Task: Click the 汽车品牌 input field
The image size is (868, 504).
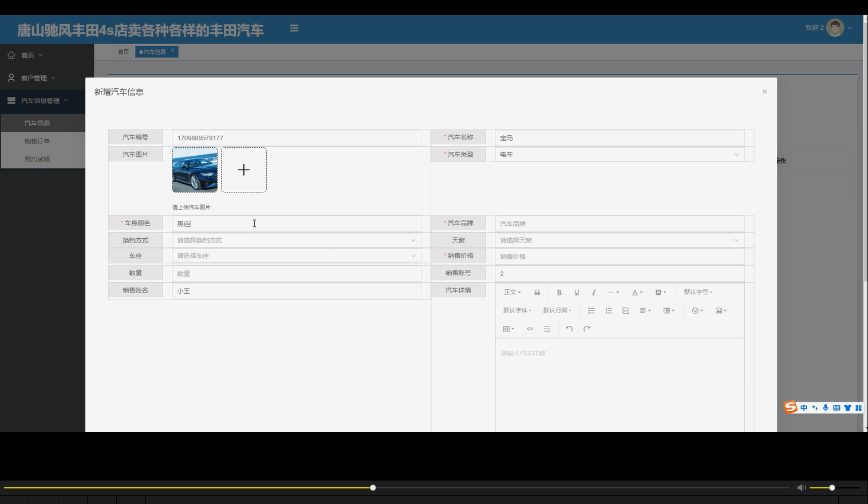Action: pos(620,224)
